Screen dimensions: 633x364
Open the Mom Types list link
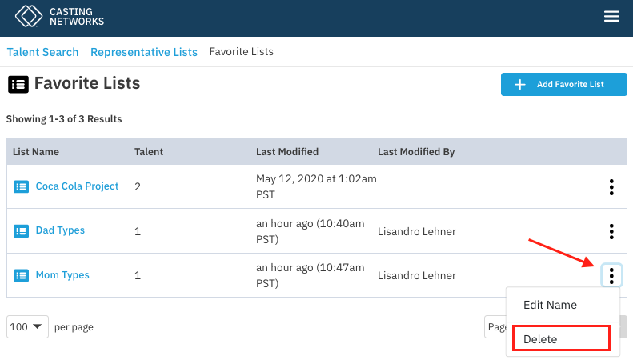pyautogui.click(x=62, y=275)
